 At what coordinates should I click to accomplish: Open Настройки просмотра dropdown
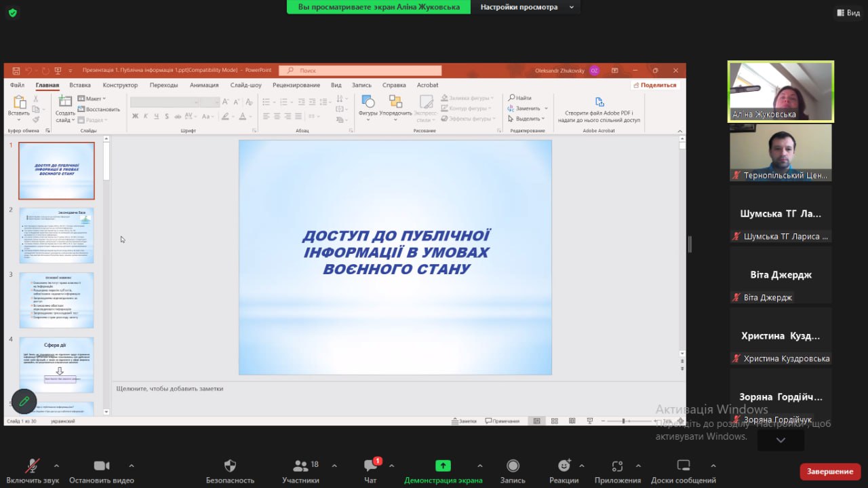click(526, 7)
